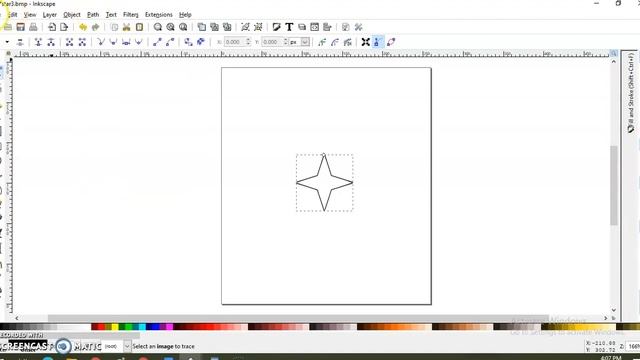This screenshot has height=360, width=640.
Task: Delete selected nodes button
Action: point(20,42)
